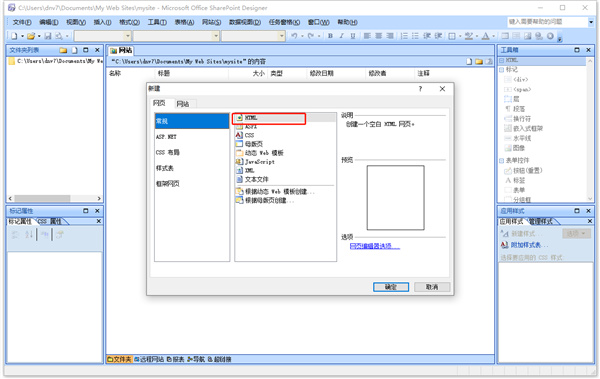
Task: Open the 选项 dropdown in 应用样式 panel
Action: [x=576, y=234]
